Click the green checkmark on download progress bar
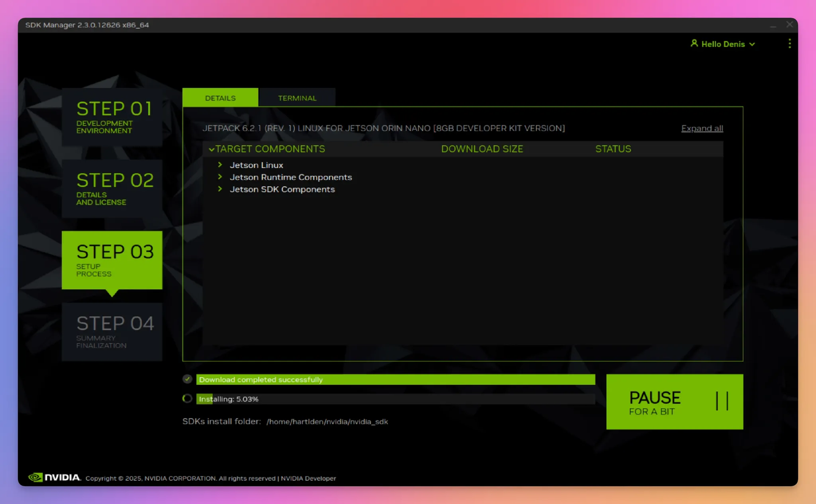The image size is (816, 504). coord(187,379)
